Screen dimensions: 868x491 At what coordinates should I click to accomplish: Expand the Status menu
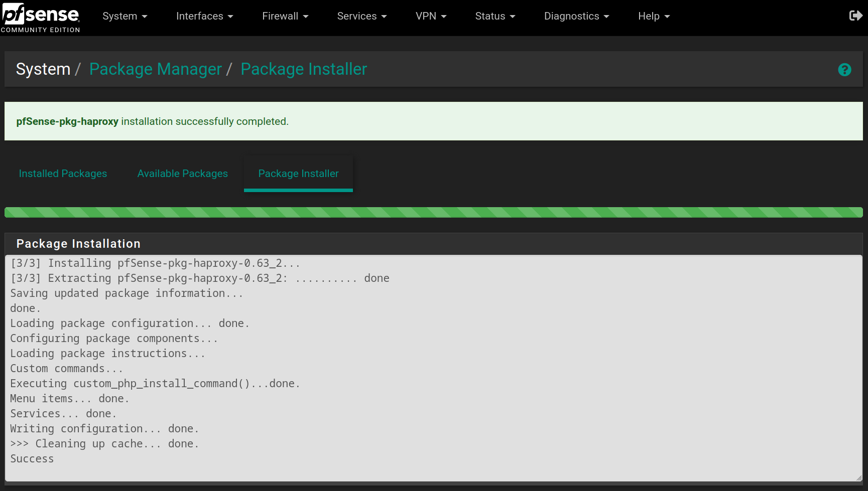pos(495,16)
